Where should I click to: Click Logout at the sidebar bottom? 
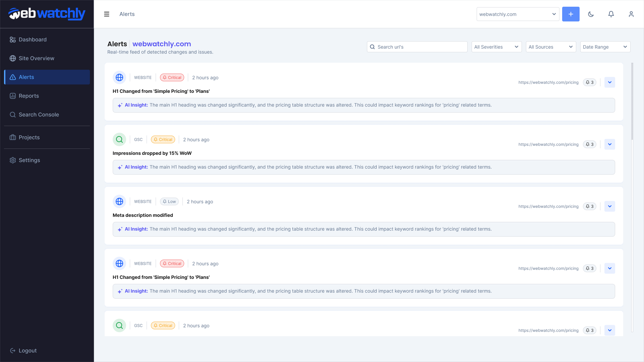pos(28,351)
